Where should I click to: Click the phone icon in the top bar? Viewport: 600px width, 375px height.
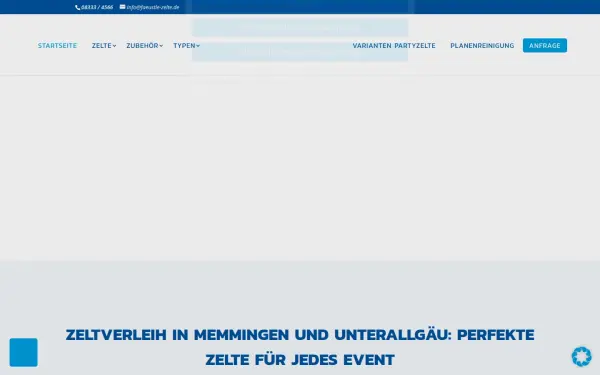(78, 7)
